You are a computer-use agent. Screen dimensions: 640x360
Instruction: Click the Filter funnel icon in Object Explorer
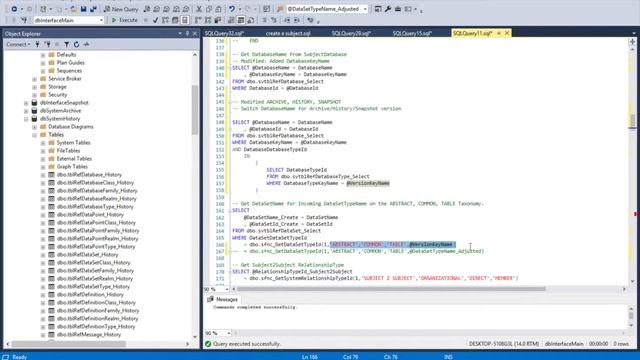(67, 44)
